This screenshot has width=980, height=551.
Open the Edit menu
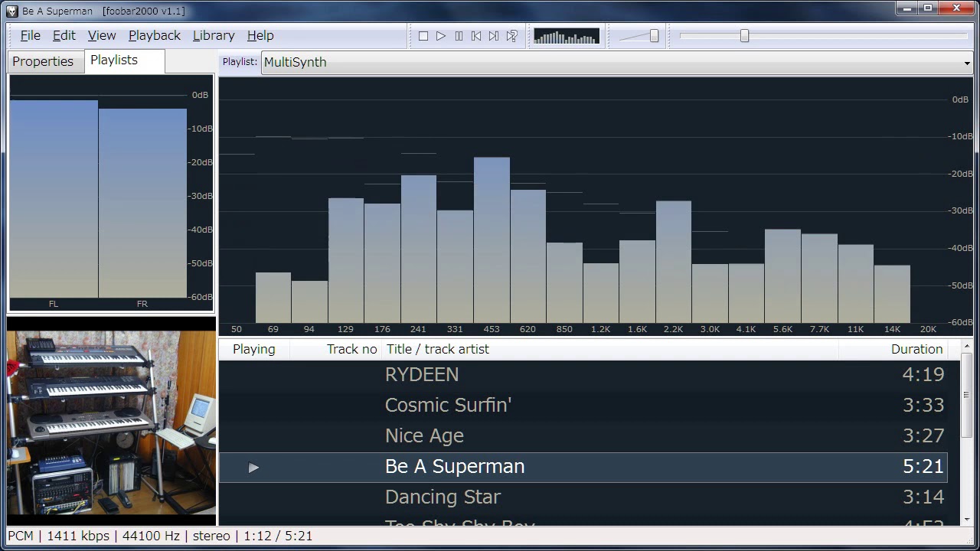coord(64,35)
